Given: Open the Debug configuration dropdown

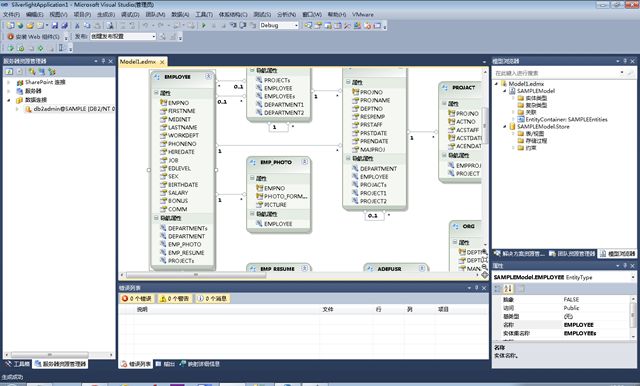Looking at the screenshot, I should click(x=296, y=25).
